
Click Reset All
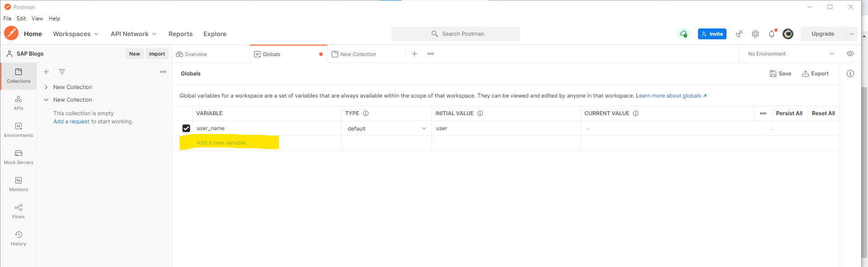pos(823,113)
